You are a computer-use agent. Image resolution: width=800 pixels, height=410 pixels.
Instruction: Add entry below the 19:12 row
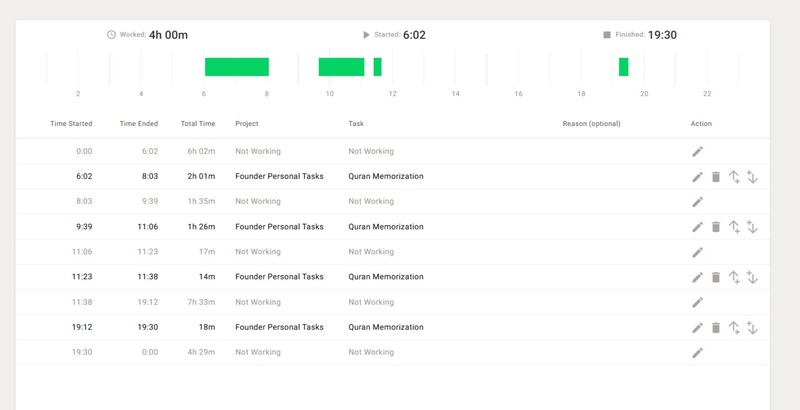[752, 328]
